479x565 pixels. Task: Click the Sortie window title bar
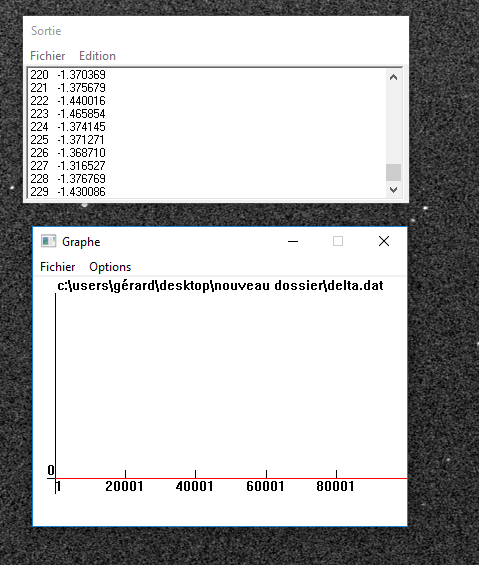216,31
